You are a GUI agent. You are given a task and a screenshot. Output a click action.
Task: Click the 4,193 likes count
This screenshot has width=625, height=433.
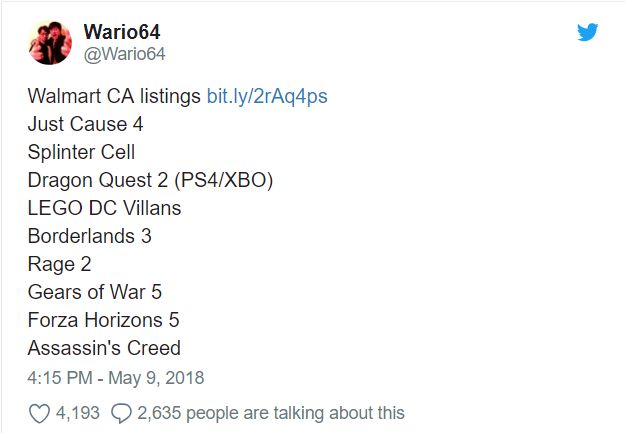click(x=77, y=412)
